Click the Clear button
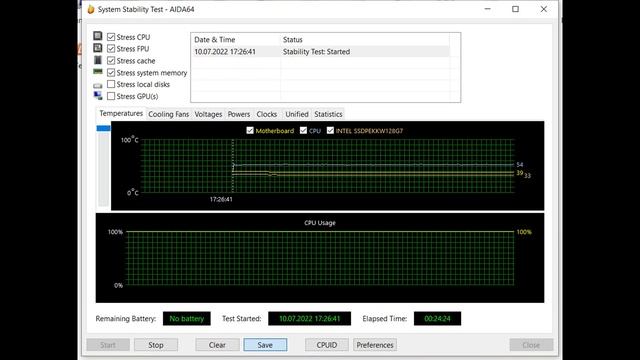 [x=217, y=345]
